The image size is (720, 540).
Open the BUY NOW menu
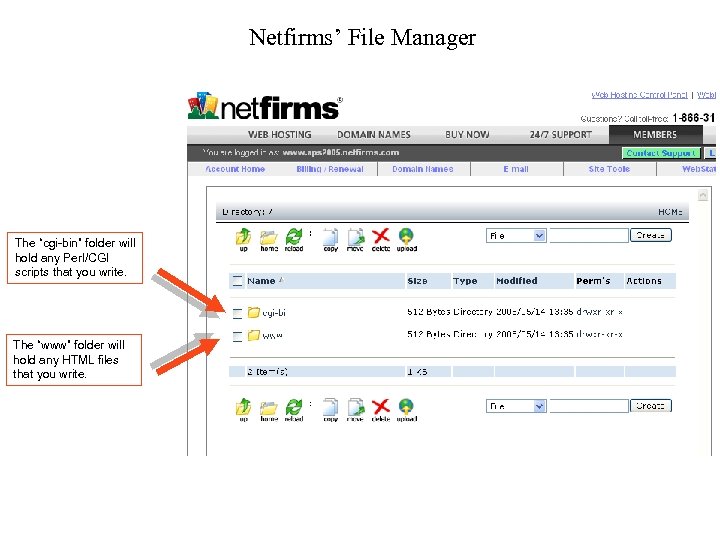click(x=467, y=135)
